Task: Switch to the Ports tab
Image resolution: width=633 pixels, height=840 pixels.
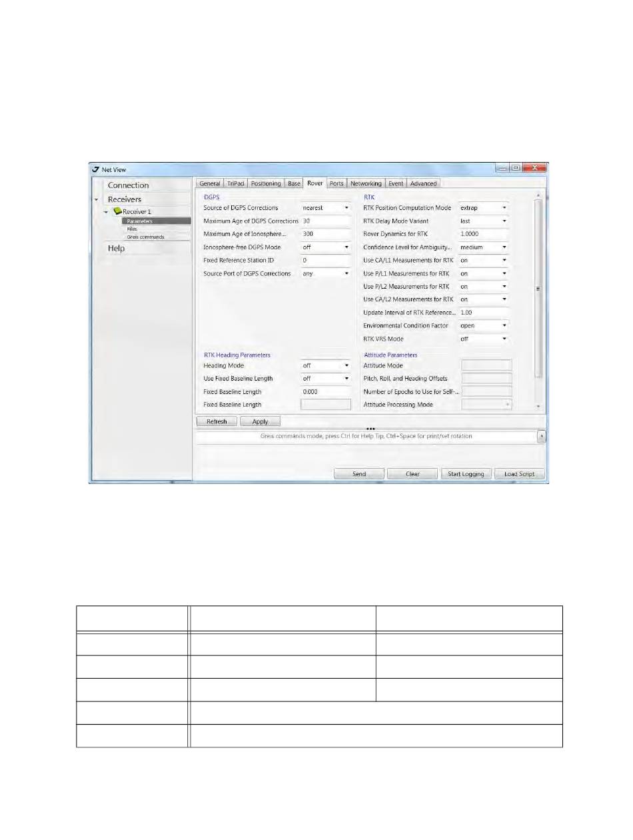Action: [x=336, y=183]
